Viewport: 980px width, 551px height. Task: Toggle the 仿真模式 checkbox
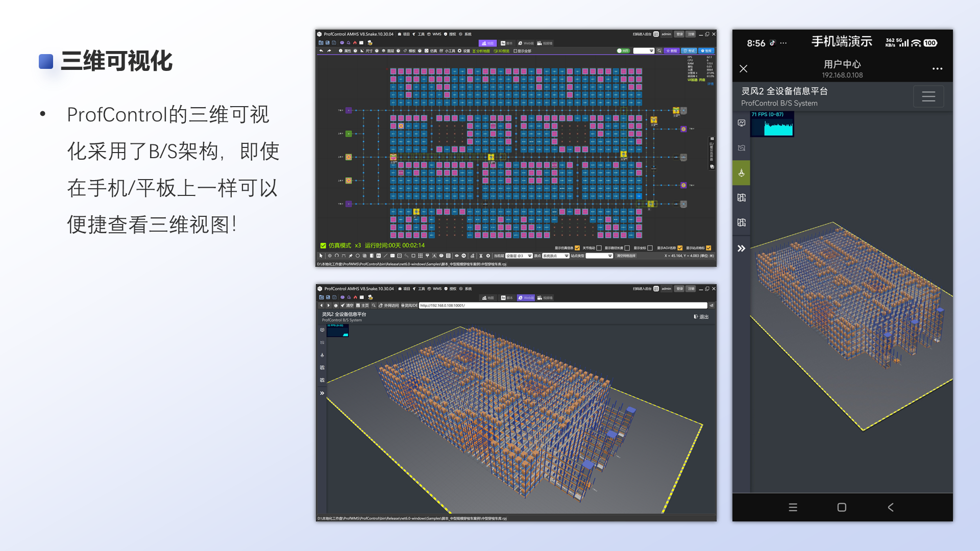pyautogui.click(x=323, y=245)
